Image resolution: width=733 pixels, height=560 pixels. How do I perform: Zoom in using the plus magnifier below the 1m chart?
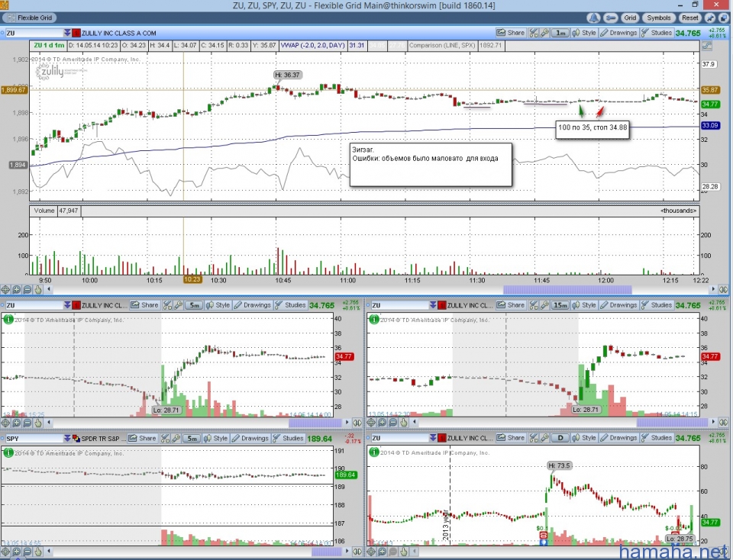pos(16,290)
